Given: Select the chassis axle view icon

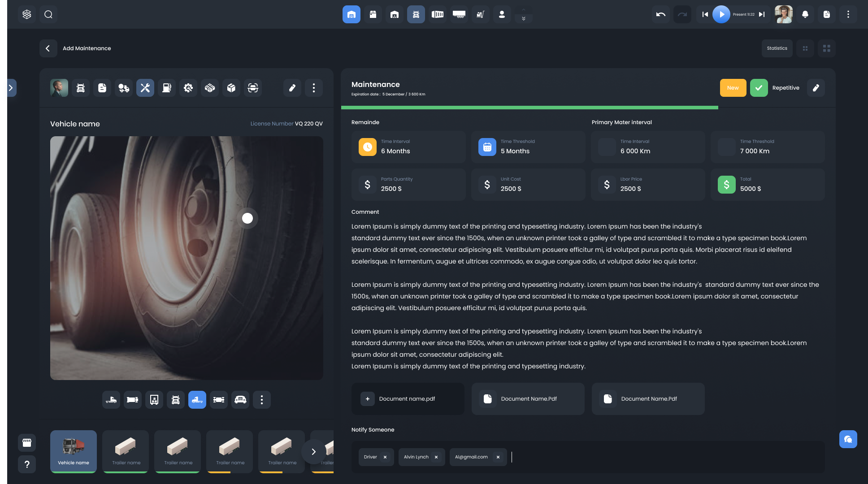Looking at the screenshot, I should point(219,400).
